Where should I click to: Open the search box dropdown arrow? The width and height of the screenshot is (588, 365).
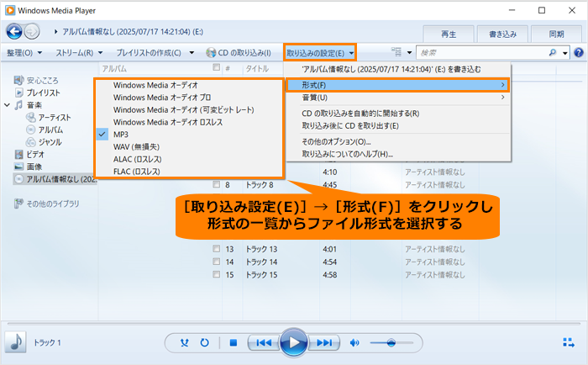coord(565,53)
